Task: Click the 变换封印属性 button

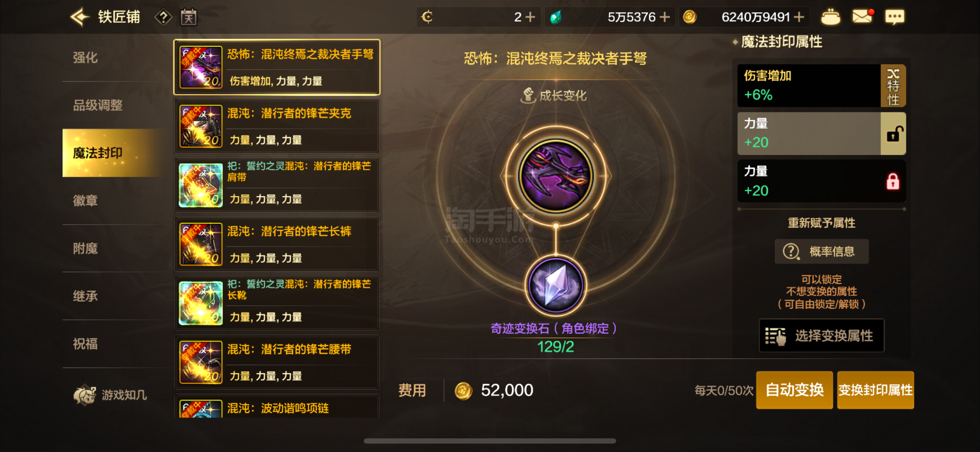Action: (x=876, y=390)
